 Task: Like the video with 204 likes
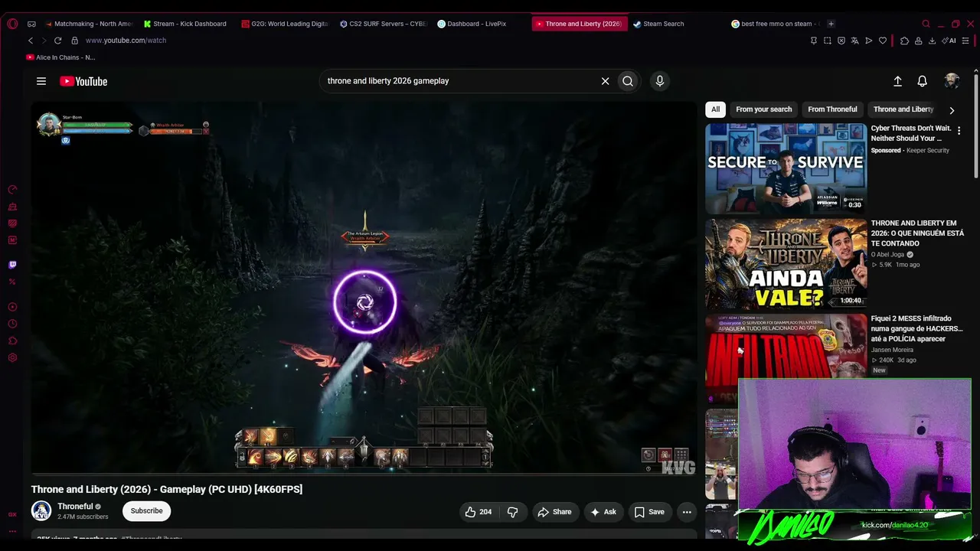click(x=478, y=512)
